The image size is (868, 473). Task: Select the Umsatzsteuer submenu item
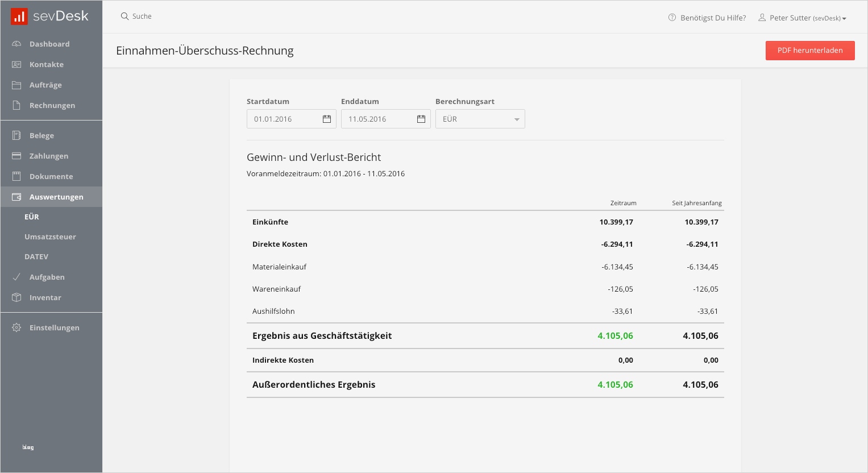[x=50, y=236]
